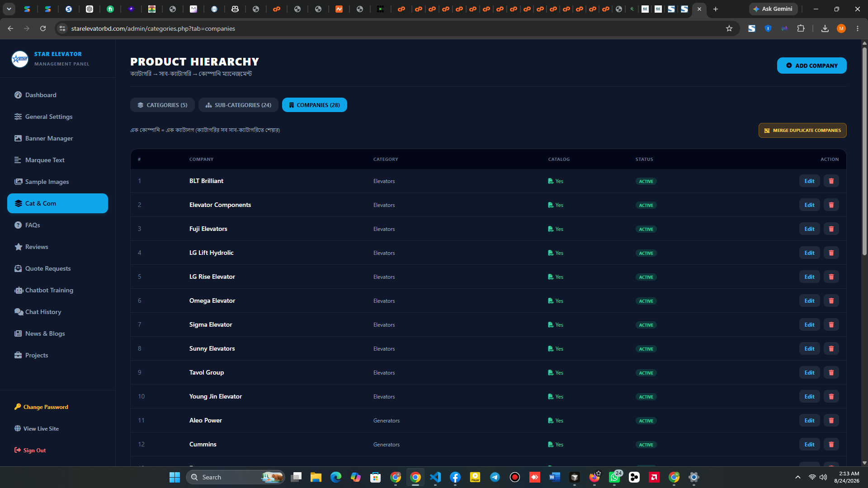The image size is (868, 488).
Task: Switch to the Sub-Categories (24) tab
Action: tap(238, 105)
